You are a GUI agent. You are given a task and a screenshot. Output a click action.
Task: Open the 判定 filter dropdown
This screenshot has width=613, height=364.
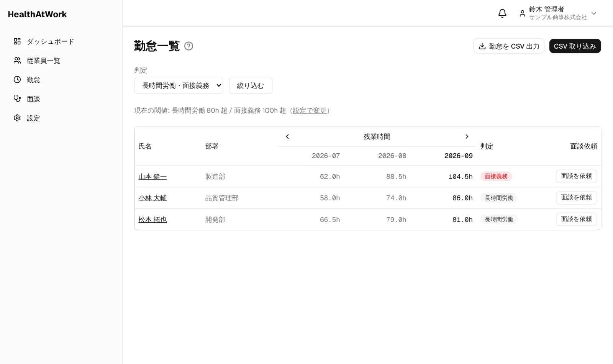[179, 85]
